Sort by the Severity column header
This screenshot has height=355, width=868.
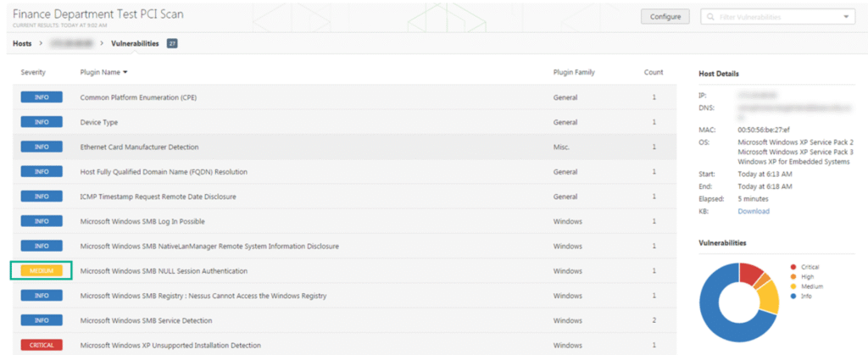pos(33,73)
